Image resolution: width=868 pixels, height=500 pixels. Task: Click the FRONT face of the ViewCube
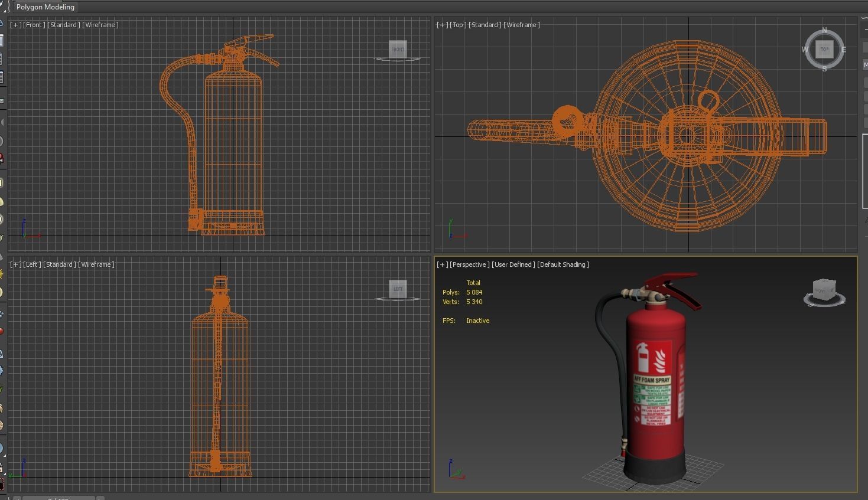398,49
